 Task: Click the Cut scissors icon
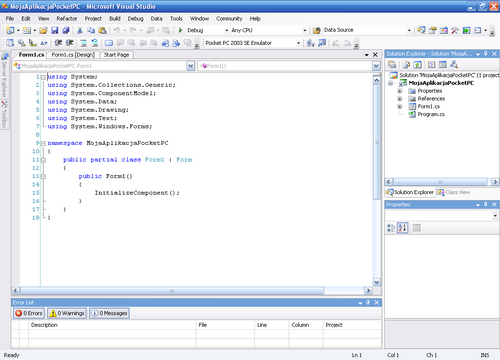click(80, 30)
